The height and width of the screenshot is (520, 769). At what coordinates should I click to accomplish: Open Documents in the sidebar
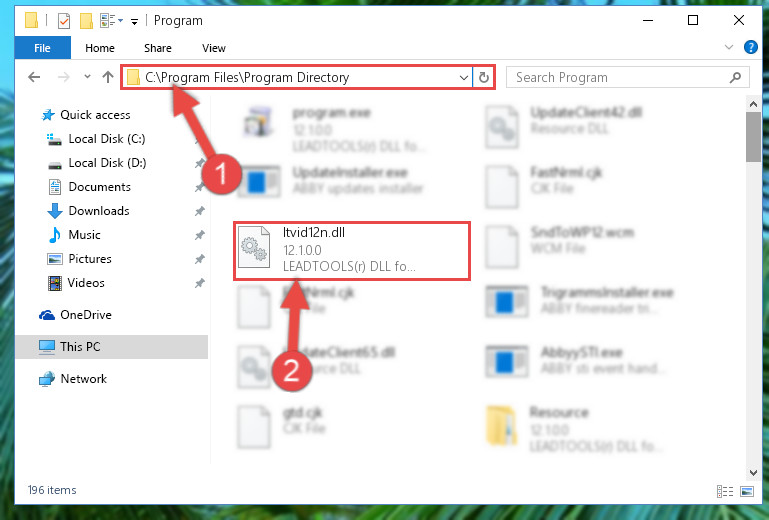click(x=89, y=187)
